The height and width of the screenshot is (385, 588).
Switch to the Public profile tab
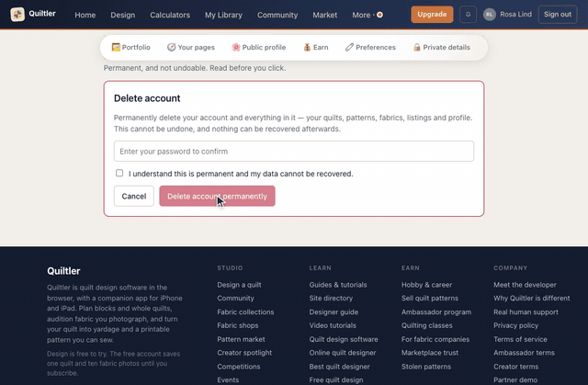(x=259, y=47)
